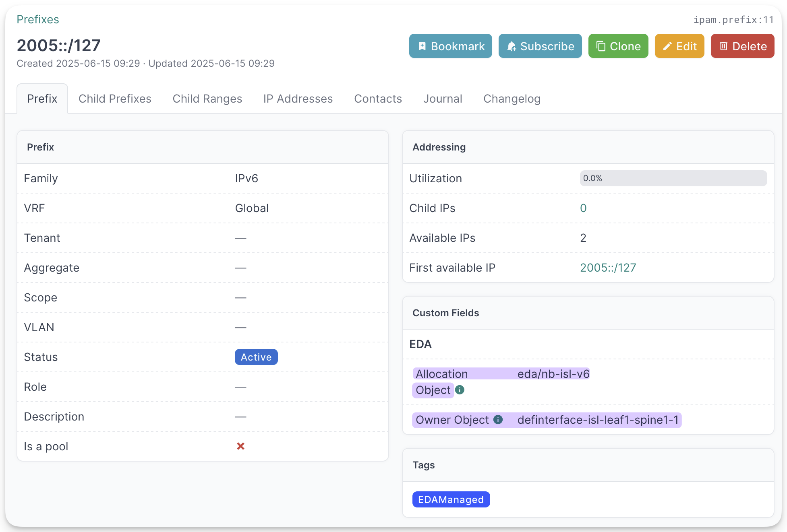This screenshot has width=787, height=532.
Task: Select the Prefix tab
Action: 42,99
